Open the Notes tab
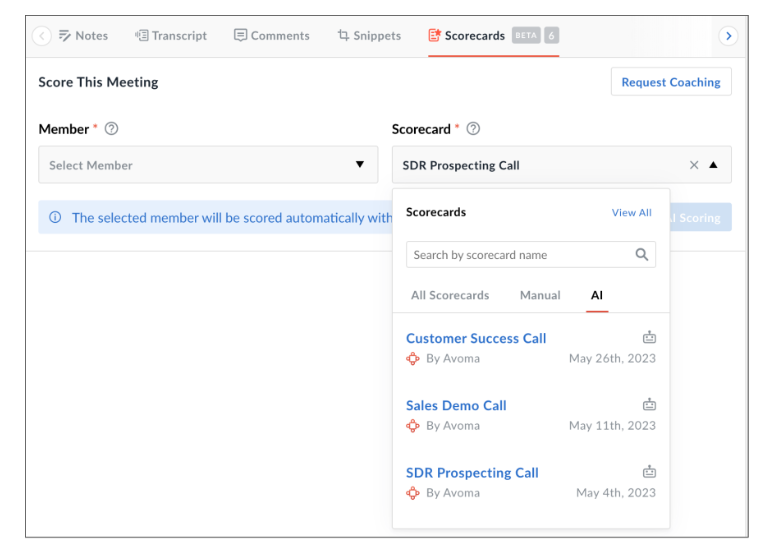The width and height of the screenshot is (771, 558). [x=83, y=36]
